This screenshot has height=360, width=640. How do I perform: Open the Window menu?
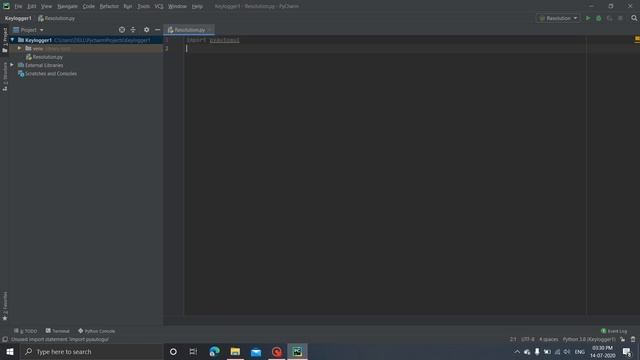(x=177, y=7)
